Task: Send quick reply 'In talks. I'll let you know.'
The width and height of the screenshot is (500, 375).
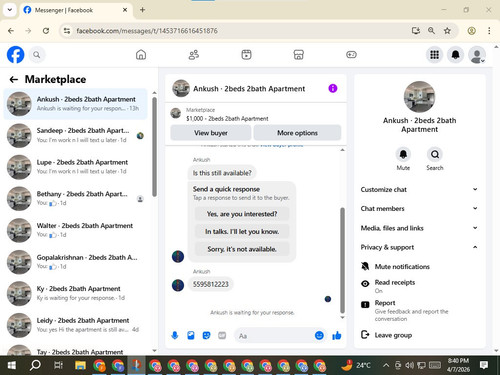Action: tap(242, 231)
